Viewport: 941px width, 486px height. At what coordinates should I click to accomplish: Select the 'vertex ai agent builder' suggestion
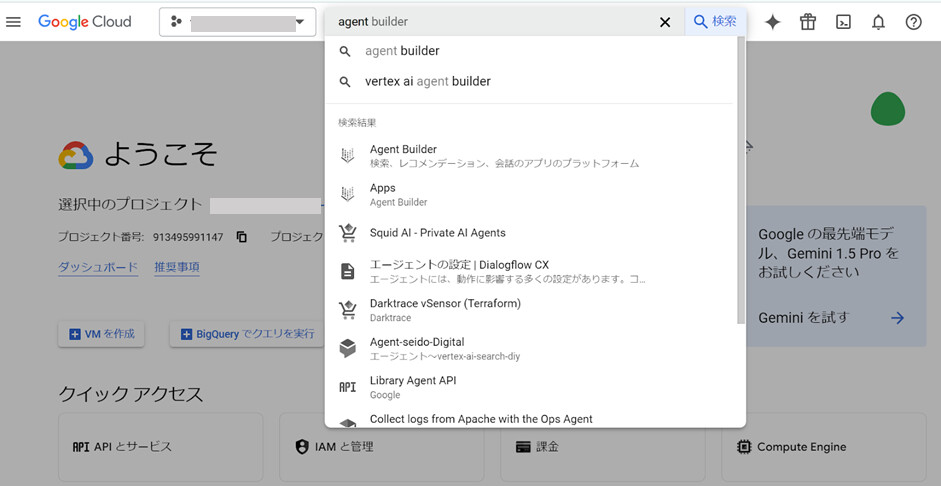[428, 82]
